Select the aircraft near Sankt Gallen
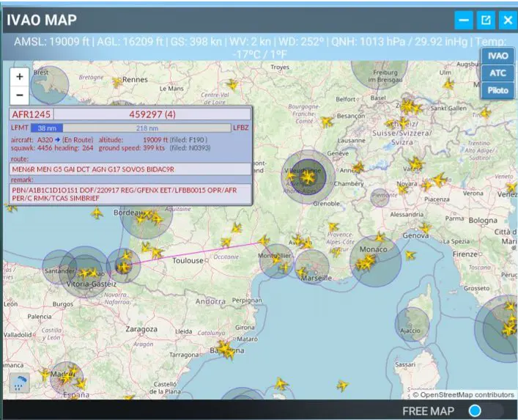 click(417, 108)
